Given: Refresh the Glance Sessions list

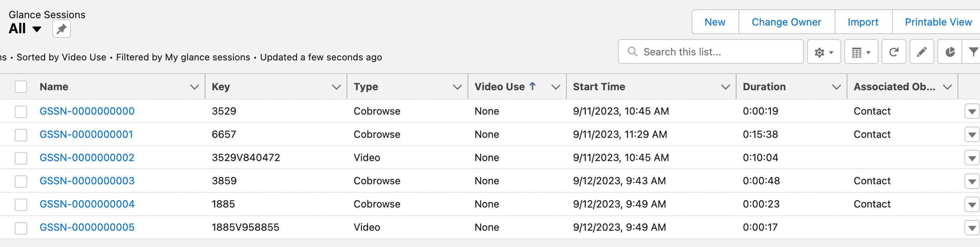Looking at the screenshot, I should (x=894, y=52).
